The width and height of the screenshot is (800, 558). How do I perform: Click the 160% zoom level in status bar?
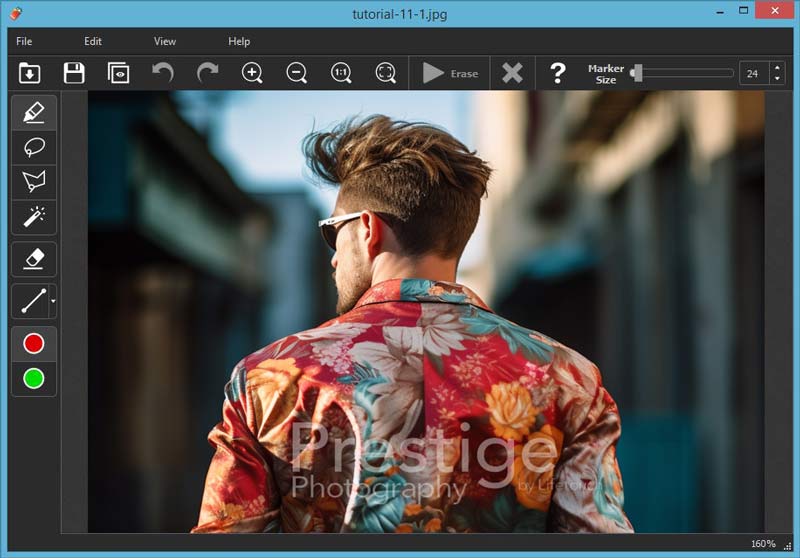pyautogui.click(x=763, y=544)
